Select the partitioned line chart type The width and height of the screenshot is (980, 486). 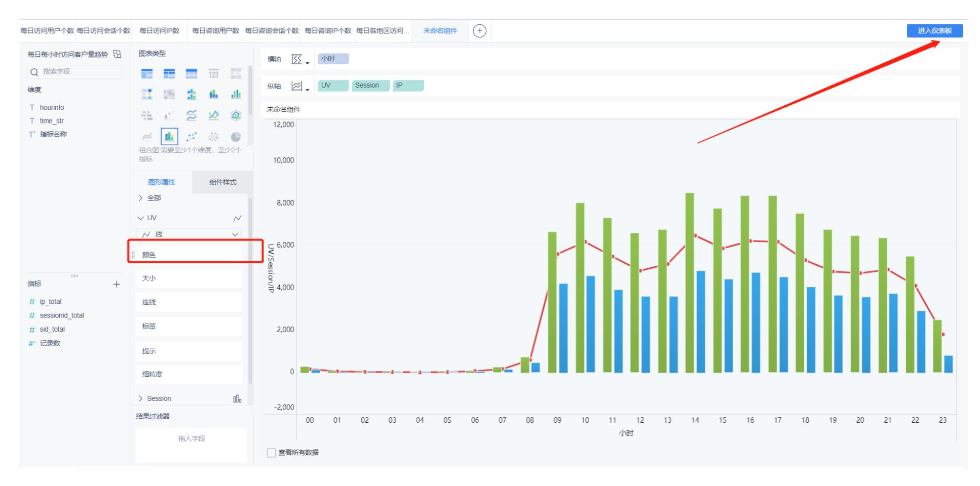(x=192, y=115)
